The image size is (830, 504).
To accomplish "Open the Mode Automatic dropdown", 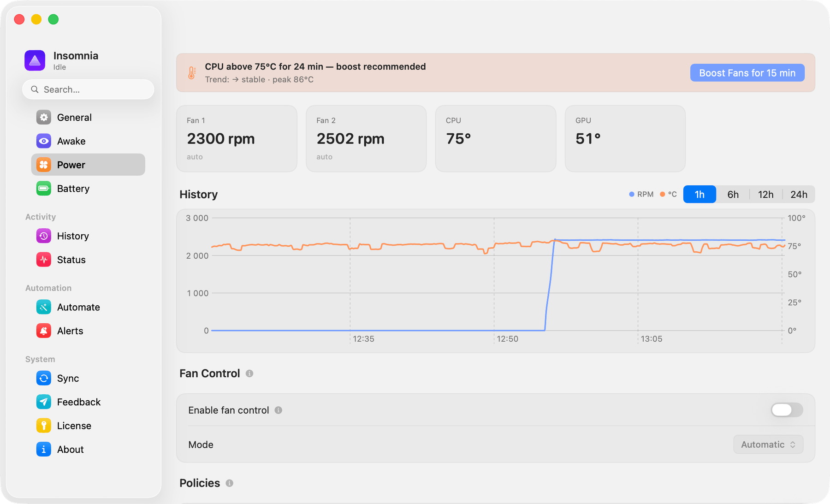I will [x=768, y=445].
